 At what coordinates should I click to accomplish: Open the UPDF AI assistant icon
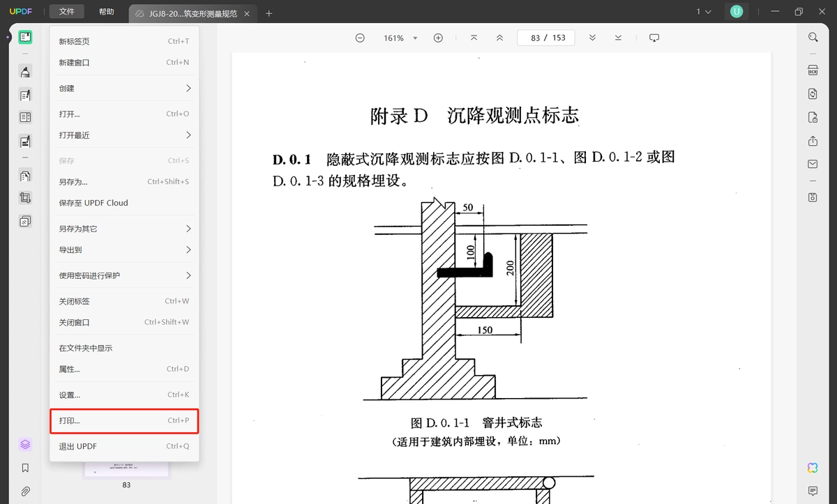click(x=813, y=468)
